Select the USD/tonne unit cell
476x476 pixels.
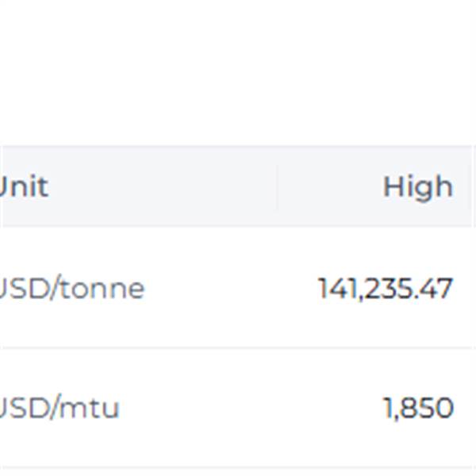pos(71,288)
